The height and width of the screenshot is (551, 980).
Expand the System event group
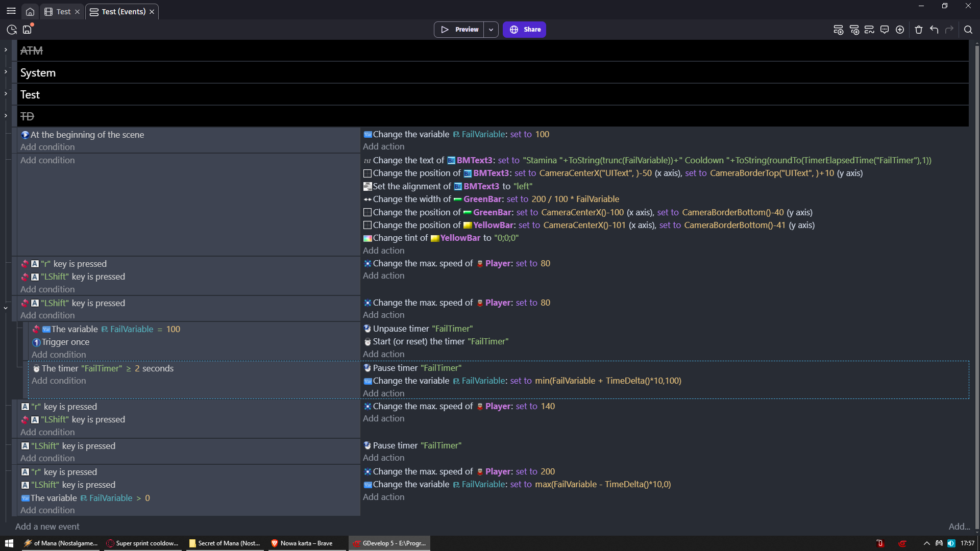pyautogui.click(x=6, y=72)
